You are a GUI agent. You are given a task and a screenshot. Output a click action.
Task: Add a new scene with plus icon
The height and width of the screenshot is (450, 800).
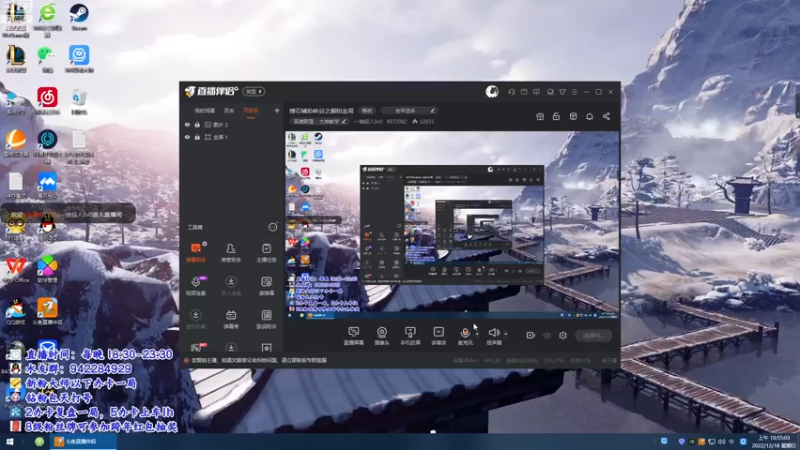coord(277,110)
